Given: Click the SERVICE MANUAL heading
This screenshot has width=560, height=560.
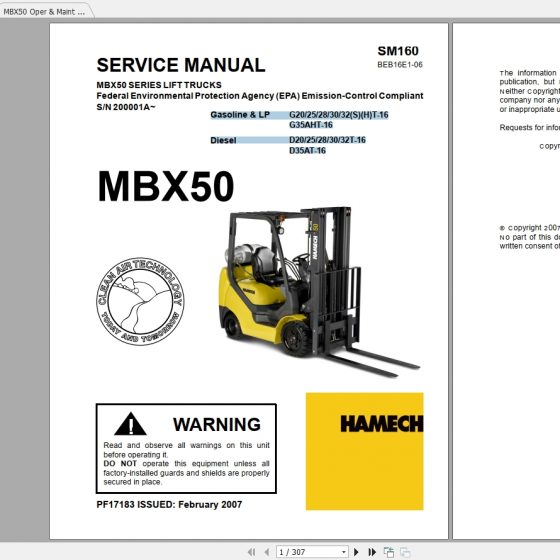Looking at the screenshot, I should click(181, 65).
